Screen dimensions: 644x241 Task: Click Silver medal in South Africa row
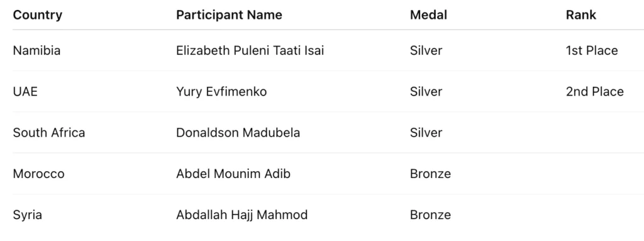point(426,132)
